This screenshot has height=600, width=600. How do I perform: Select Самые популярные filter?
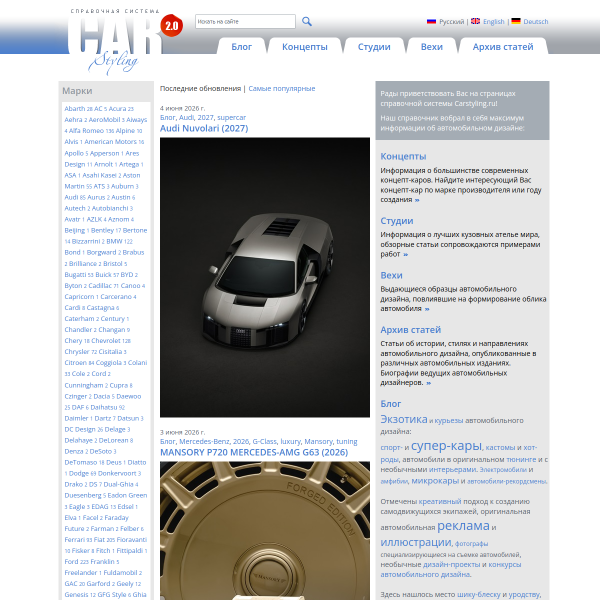tap(282, 88)
